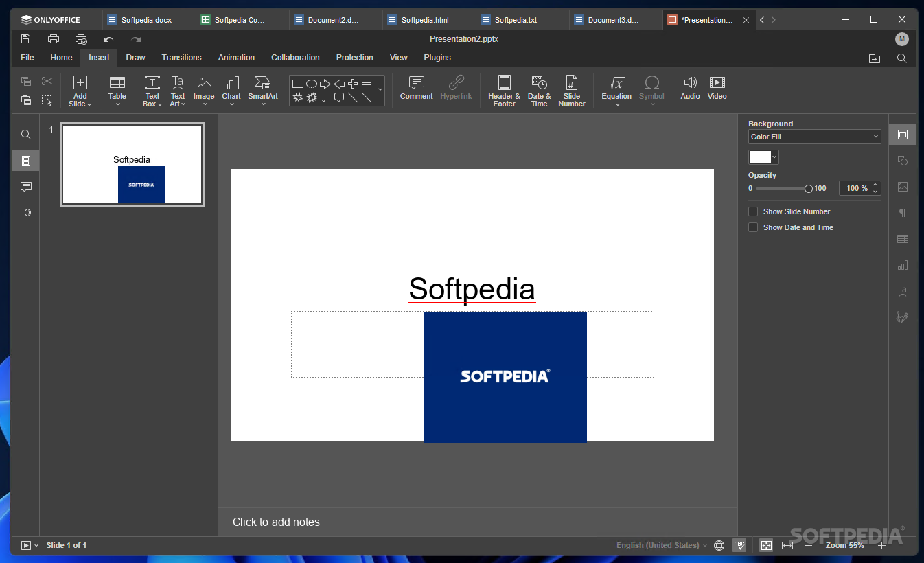Viewport: 924px width, 563px height.
Task: Enable Show Date and Time checkbox
Action: pos(753,227)
